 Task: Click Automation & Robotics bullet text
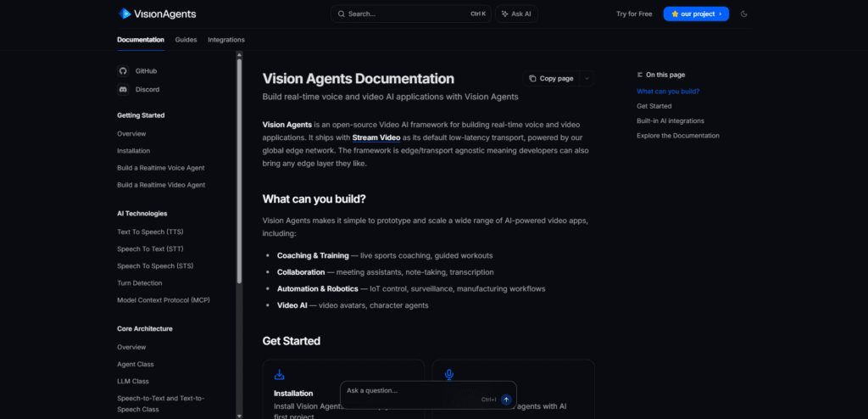point(411,288)
